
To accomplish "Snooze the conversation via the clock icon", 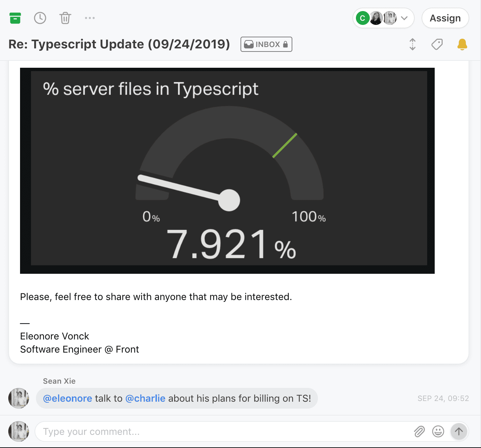I will [40, 18].
